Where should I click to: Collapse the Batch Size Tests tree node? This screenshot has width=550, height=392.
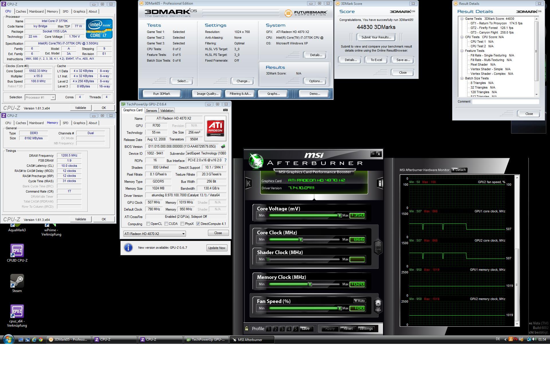click(462, 78)
